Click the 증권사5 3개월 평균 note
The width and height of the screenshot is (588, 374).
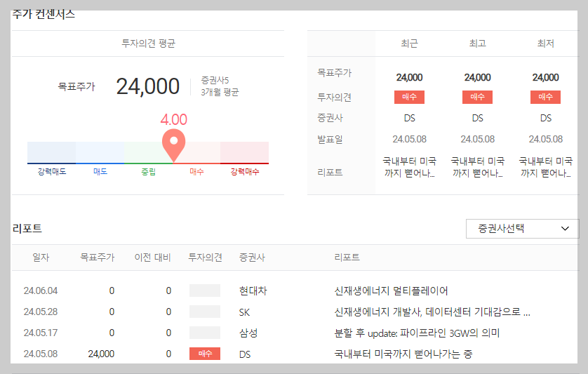point(220,86)
